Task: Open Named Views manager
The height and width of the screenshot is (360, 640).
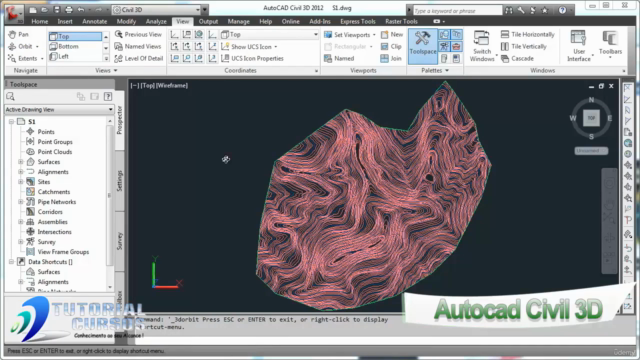Action: pyautogui.click(x=138, y=47)
